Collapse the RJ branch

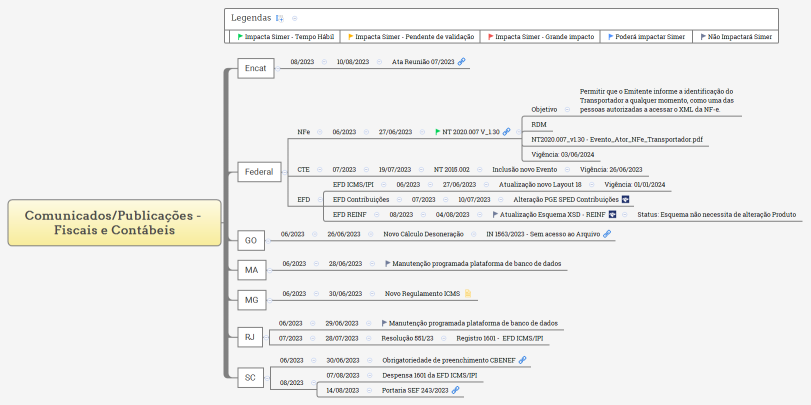point(265,337)
